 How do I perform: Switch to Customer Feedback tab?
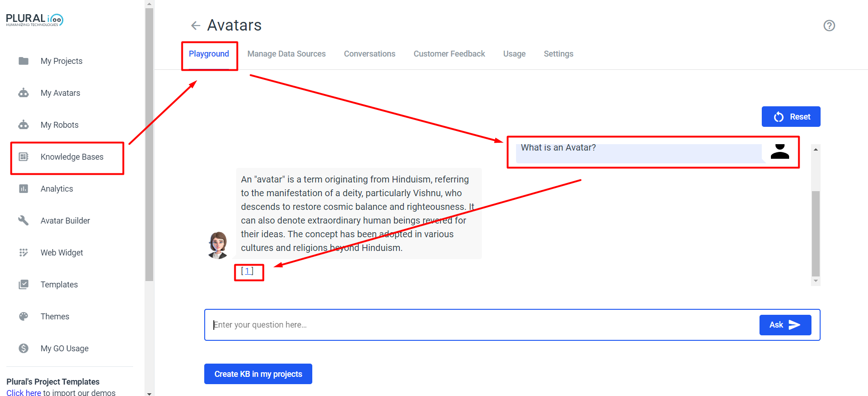(449, 54)
